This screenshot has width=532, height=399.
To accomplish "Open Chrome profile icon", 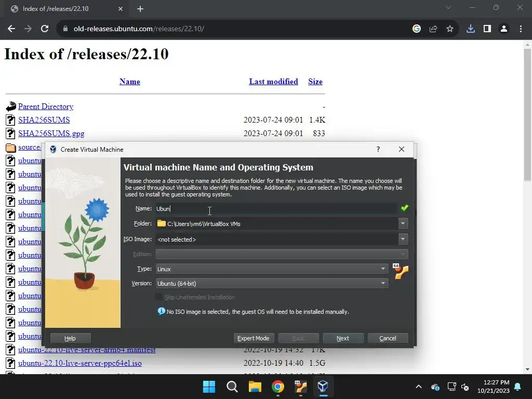I will 504,29.
